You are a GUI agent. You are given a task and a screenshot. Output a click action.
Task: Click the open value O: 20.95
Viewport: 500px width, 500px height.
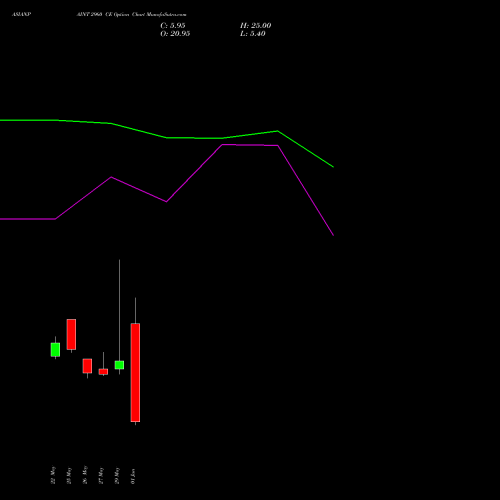(x=175, y=34)
